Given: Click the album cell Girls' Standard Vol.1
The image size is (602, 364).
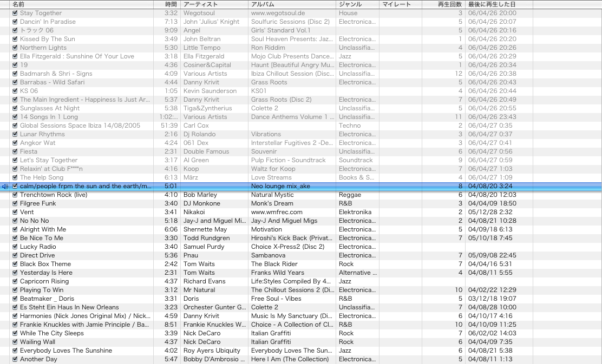Looking at the screenshot, I should [280, 30].
